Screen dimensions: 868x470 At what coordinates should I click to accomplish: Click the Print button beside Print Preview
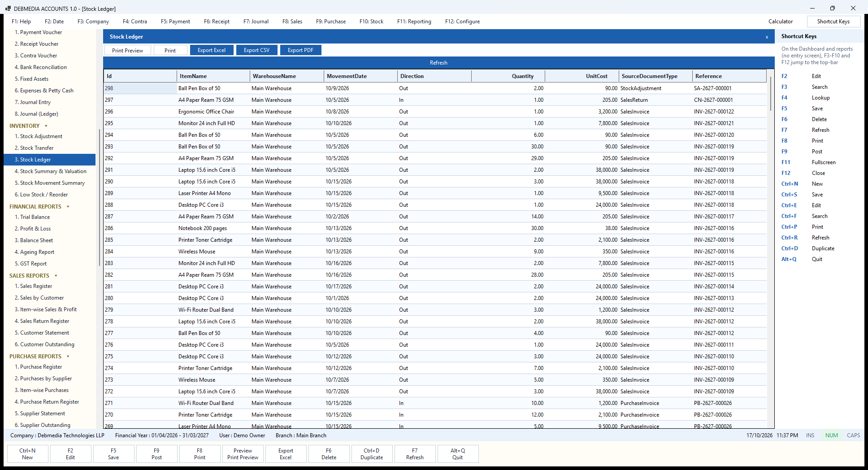tap(170, 50)
